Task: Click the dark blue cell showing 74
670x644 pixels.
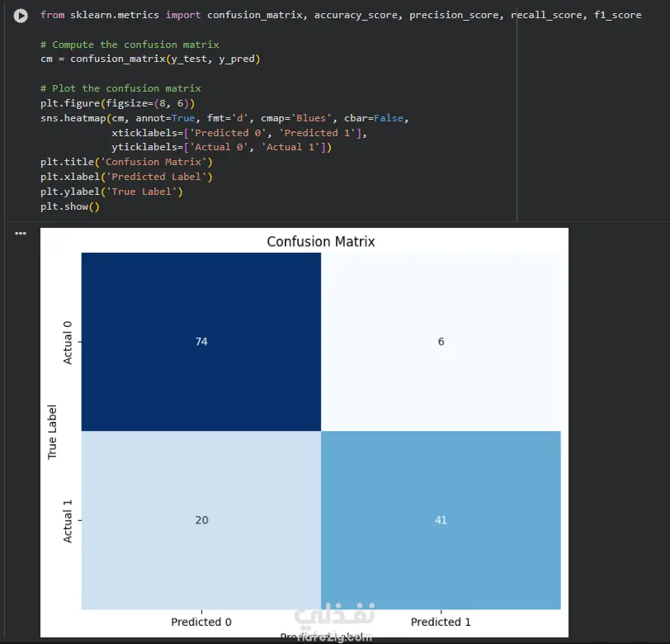Action: click(x=201, y=342)
